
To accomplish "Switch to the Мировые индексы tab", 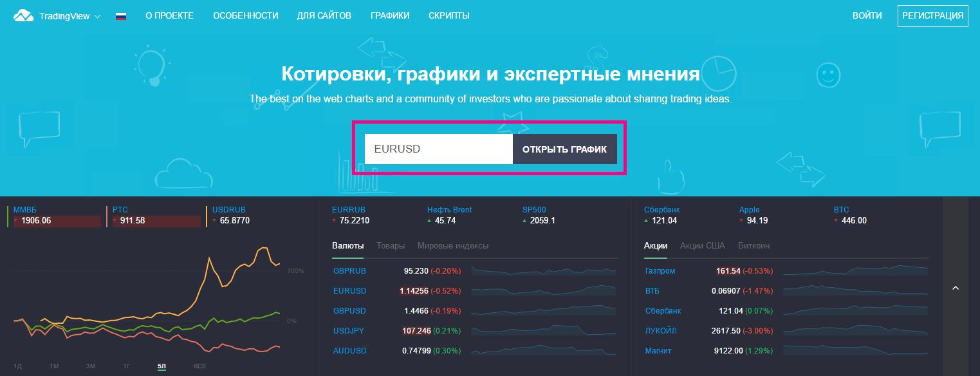I will [x=453, y=245].
